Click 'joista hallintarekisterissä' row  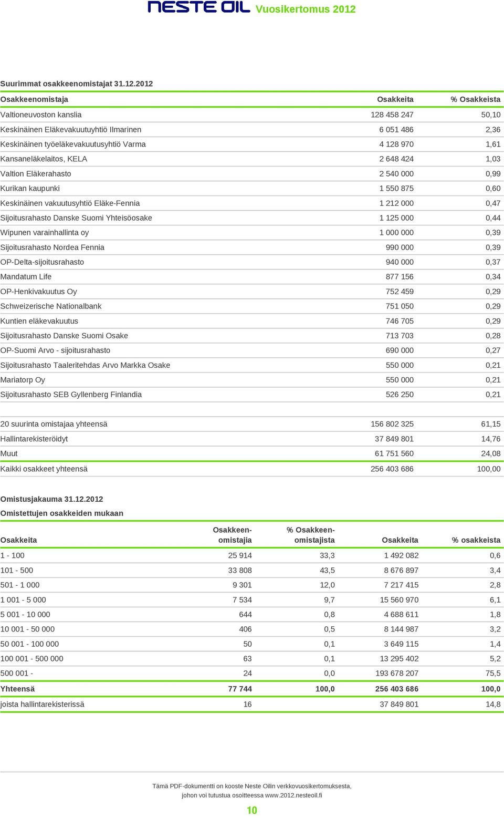click(x=252, y=704)
